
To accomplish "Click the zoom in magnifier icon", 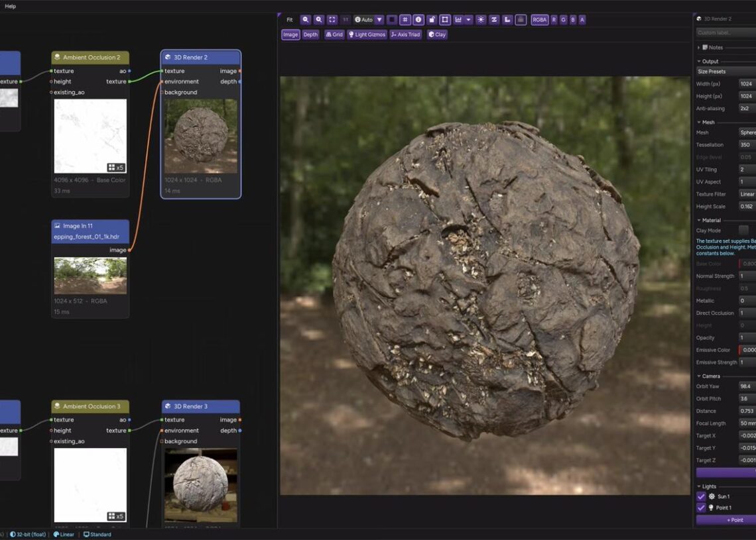I will pos(319,20).
